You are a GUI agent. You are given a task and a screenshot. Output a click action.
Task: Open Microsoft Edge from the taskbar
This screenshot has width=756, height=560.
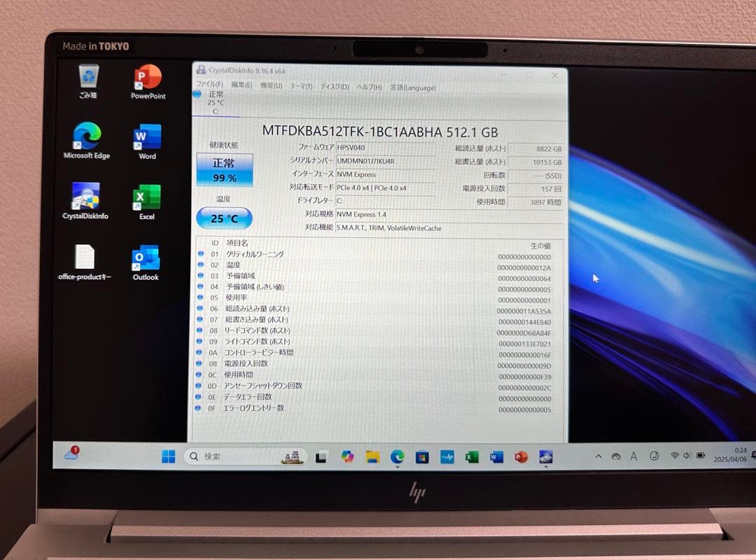pos(398,456)
